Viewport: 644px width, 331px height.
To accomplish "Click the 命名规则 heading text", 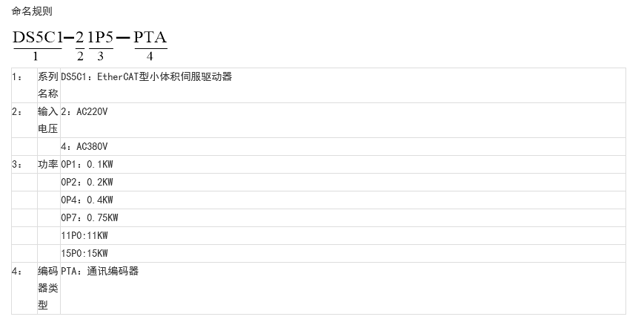I will tap(32, 11).
